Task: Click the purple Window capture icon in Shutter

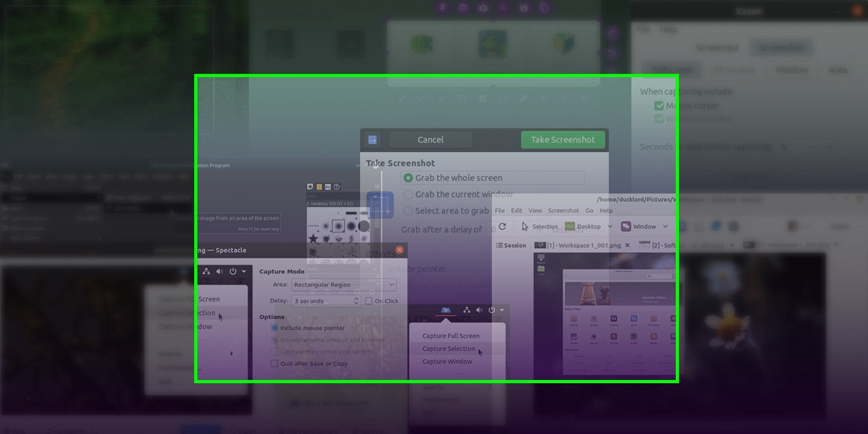Action: (x=625, y=226)
